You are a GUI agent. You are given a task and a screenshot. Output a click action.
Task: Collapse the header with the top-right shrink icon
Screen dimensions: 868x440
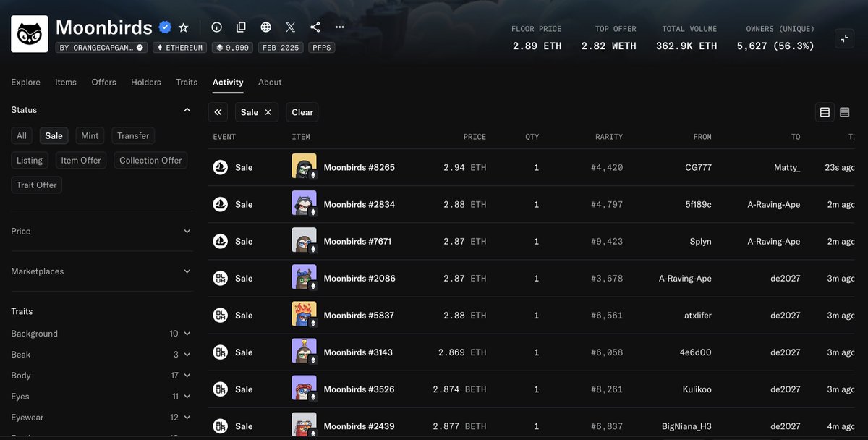click(x=845, y=39)
